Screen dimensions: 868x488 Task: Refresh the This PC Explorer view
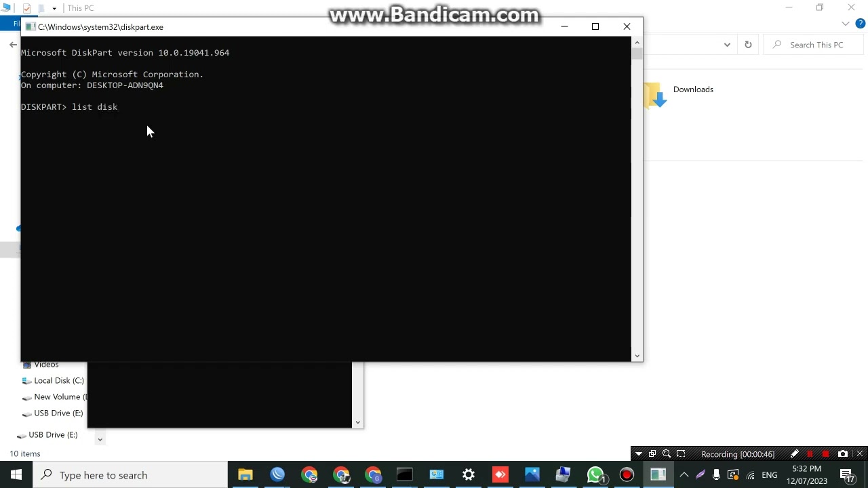pyautogui.click(x=748, y=45)
